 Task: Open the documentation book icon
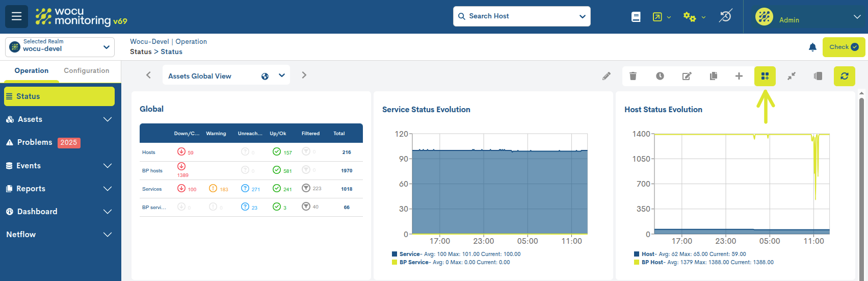pos(636,17)
